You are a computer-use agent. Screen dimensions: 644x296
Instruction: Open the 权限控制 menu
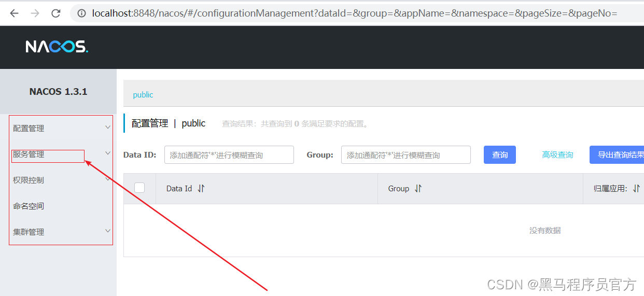29,180
